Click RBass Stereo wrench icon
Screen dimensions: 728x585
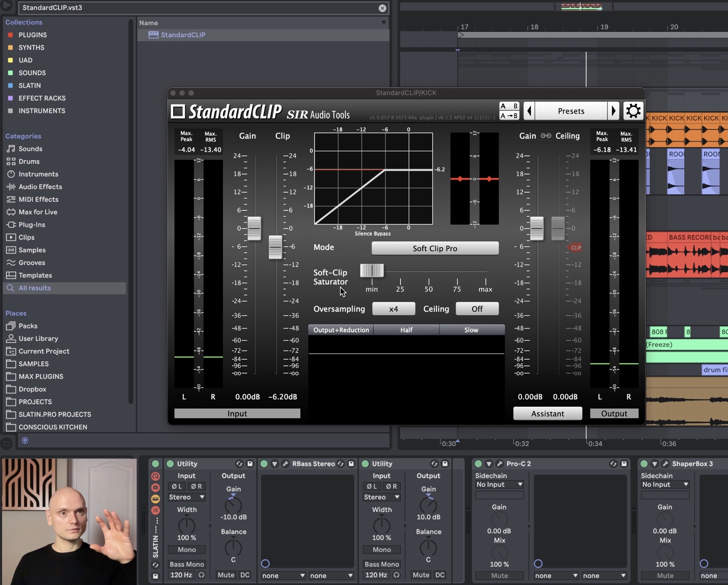tap(286, 464)
